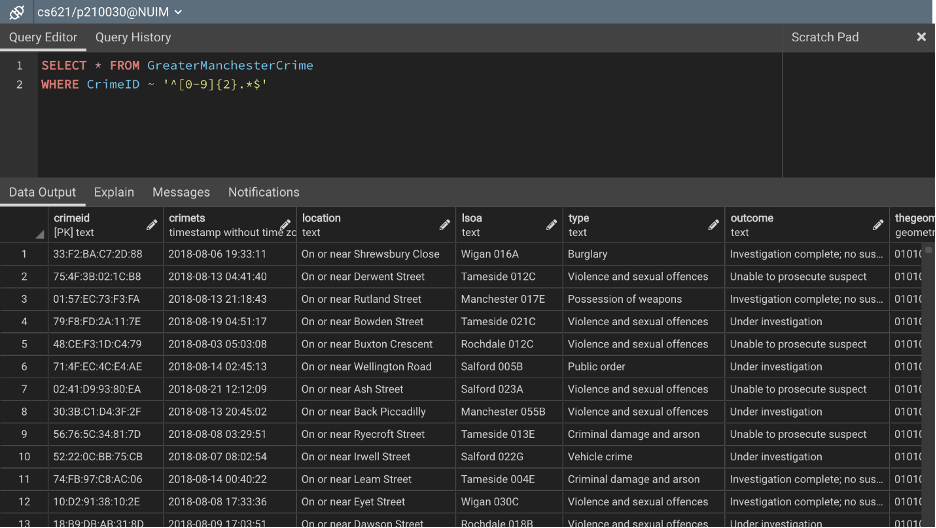Screen dimensions: 936x528
Task: Click the edit pencil in outcome column
Action: (878, 225)
